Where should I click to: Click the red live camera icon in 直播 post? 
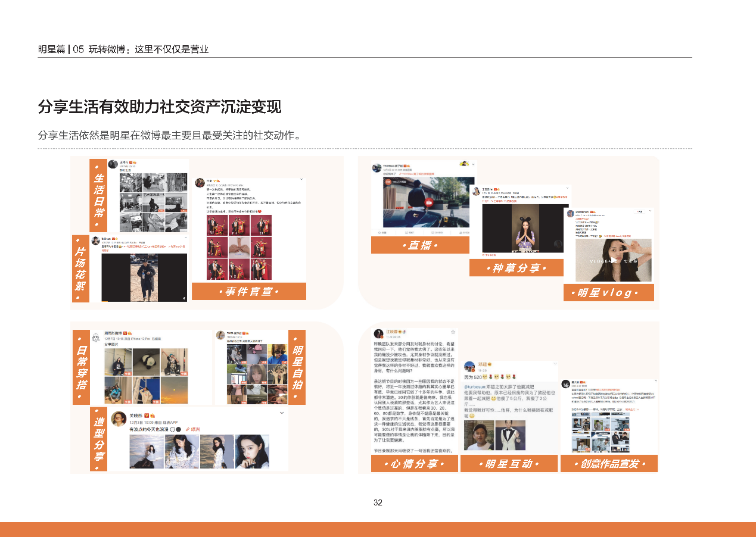pyautogui.click(x=428, y=202)
